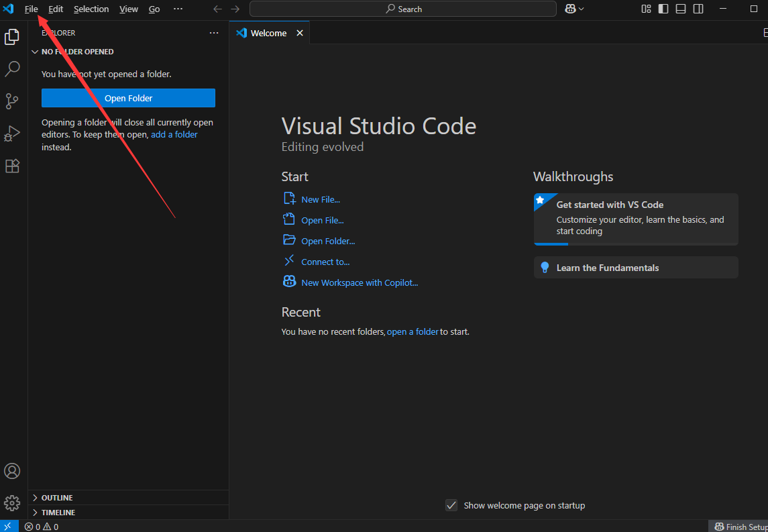Open the Manage gear menu
This screenshot has height=532, width=768.
coord(12,503)
